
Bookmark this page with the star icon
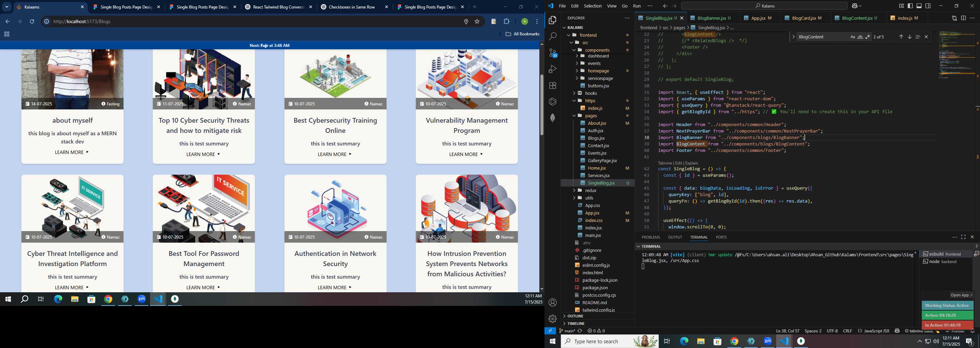(x=477, y=22)
